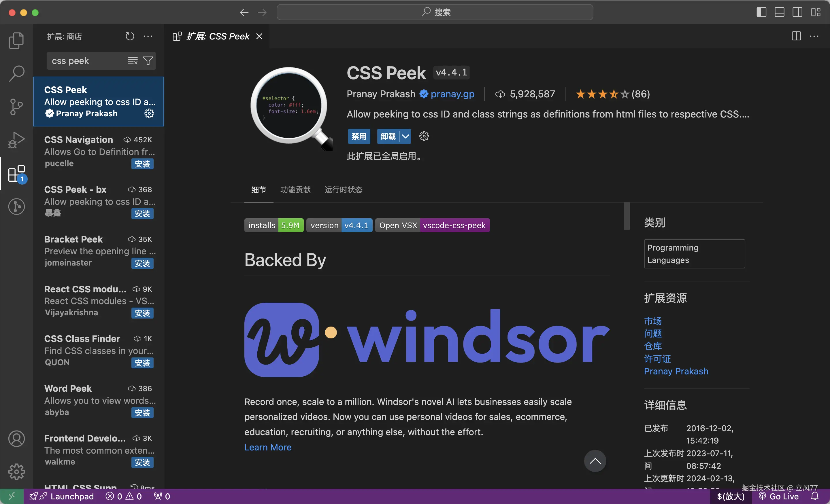830x504 pixels.
Task: Install the CSS Navigation extension
Action: pyautogui.click(x=142, y=164)
